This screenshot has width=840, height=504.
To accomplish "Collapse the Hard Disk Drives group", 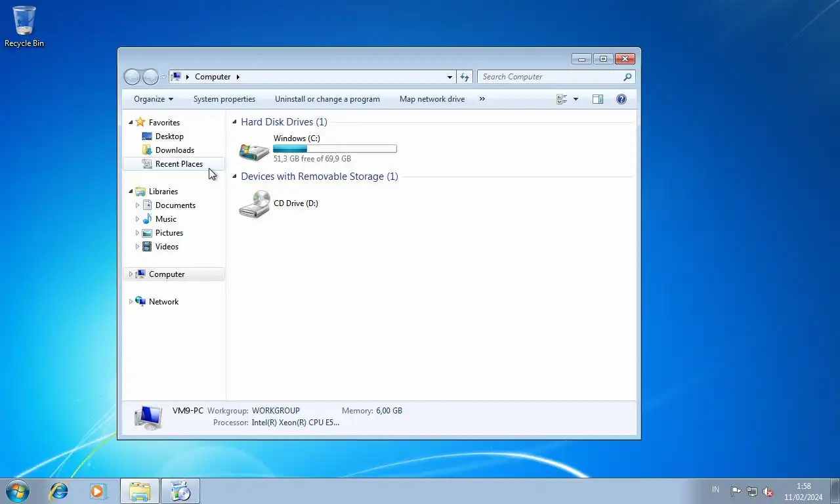I will (234, 122).
